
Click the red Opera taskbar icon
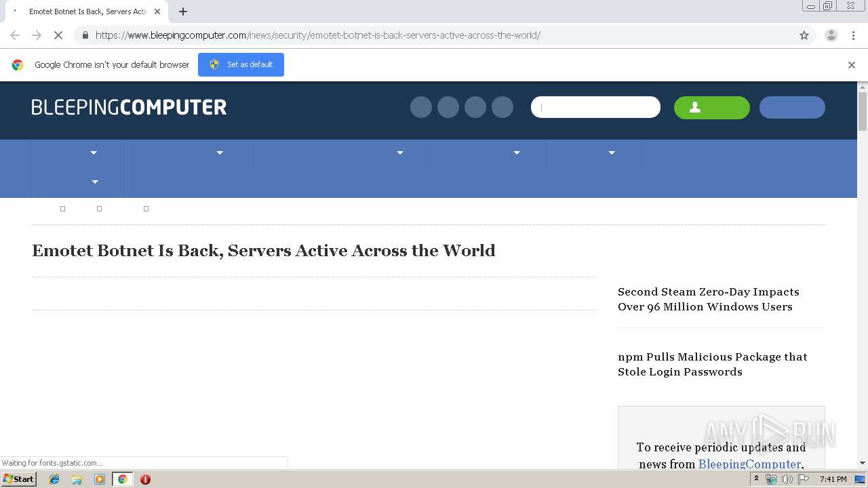[x=145, y=479]
